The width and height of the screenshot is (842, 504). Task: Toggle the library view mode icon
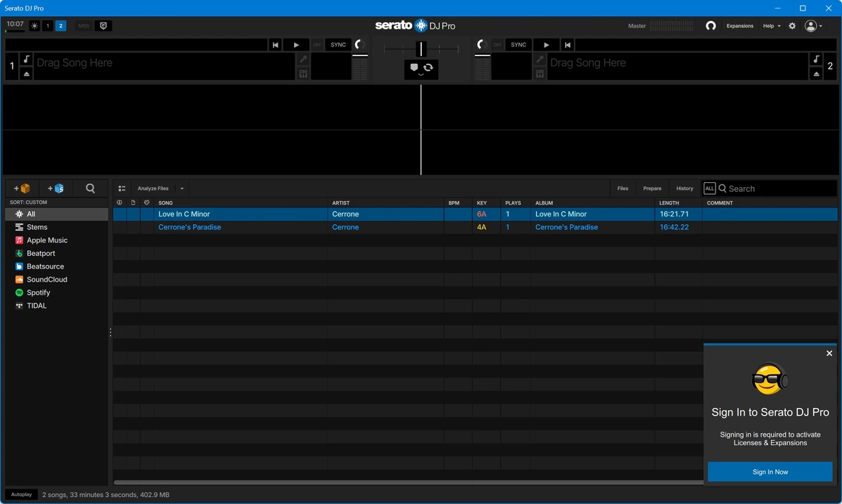(122, 189)
